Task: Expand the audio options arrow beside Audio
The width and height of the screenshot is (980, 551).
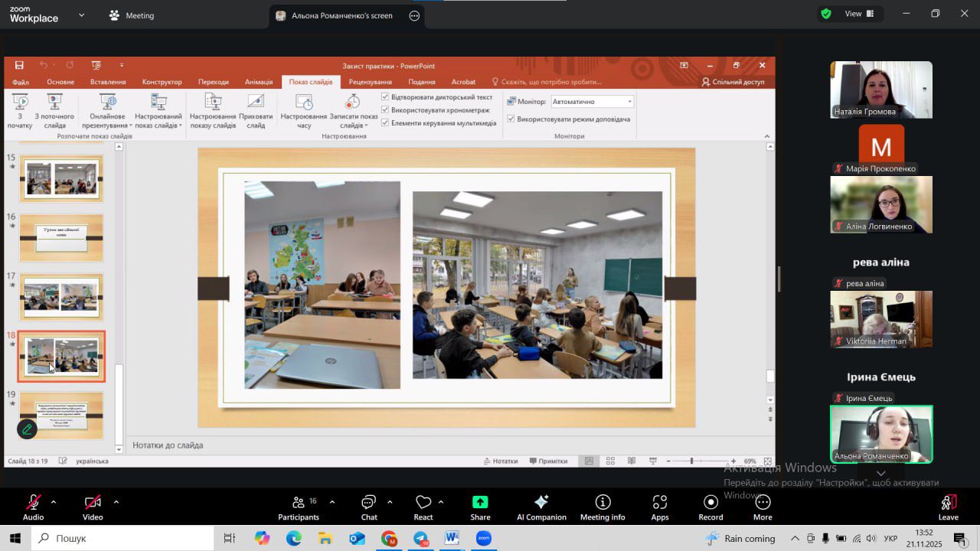Action: click(54, 502)
